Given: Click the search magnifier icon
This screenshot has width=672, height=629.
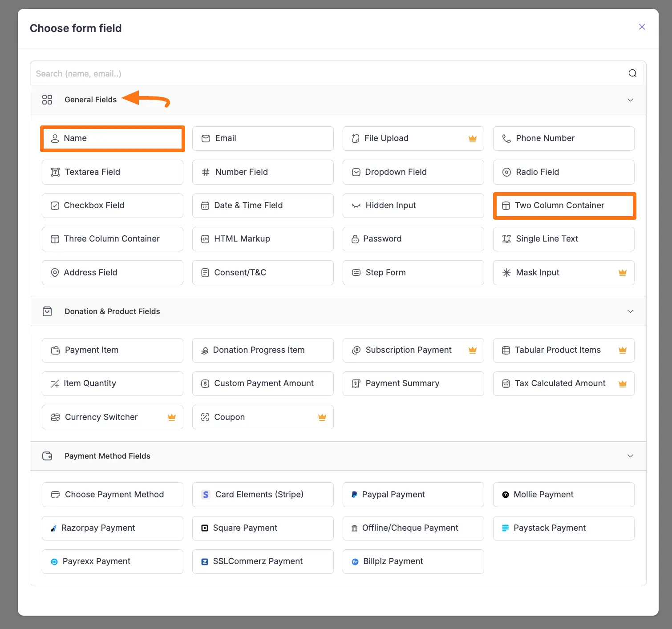Looking at the screenshot, I should pyautogui.click(x=632, y=73).
